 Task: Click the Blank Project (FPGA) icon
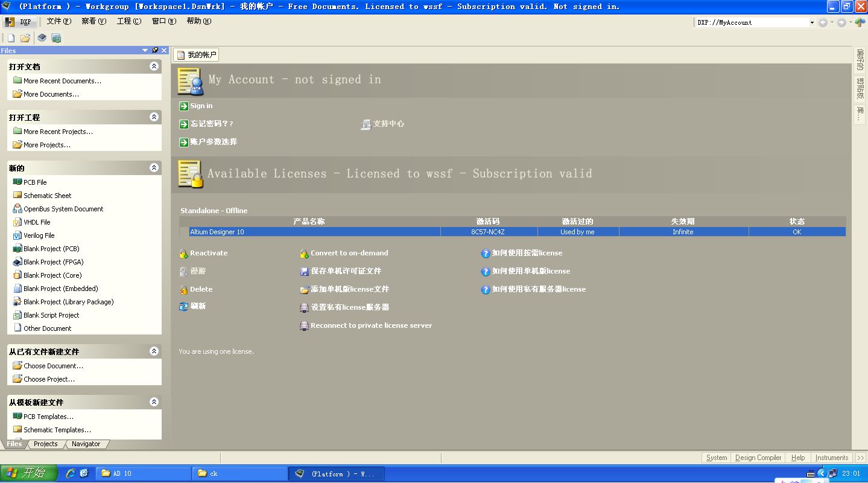17,262
